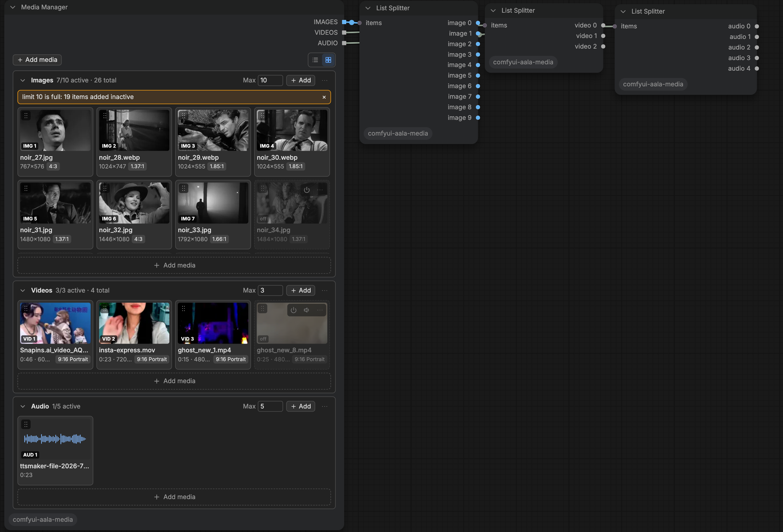
Task: Click Add media dropzone under Images
Action: pos(174,265)
